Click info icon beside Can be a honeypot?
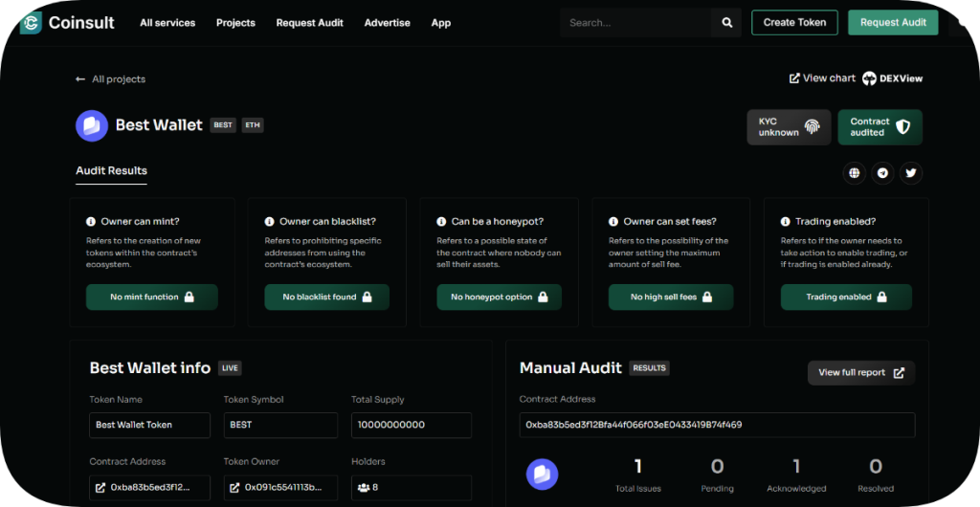The image size is (980, 507). [441, 221]
